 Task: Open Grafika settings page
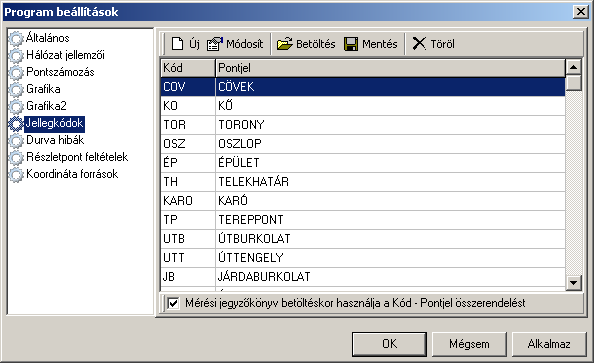43,89
